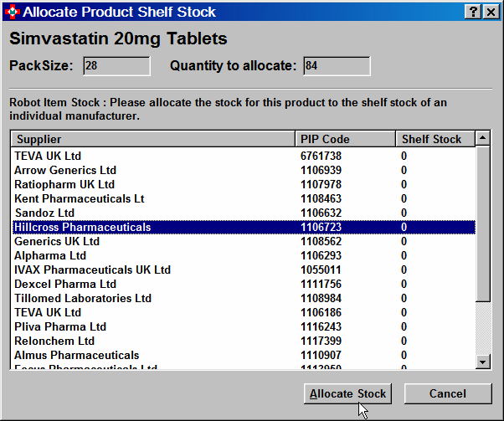Click the Shelf Stock column header
Viewport: 504px width, 421px height.
pos(434,139)
